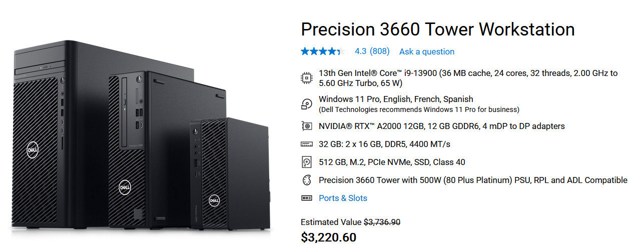Open the Ask a question link
Screen dimensions: 644x252
[427, 51]
